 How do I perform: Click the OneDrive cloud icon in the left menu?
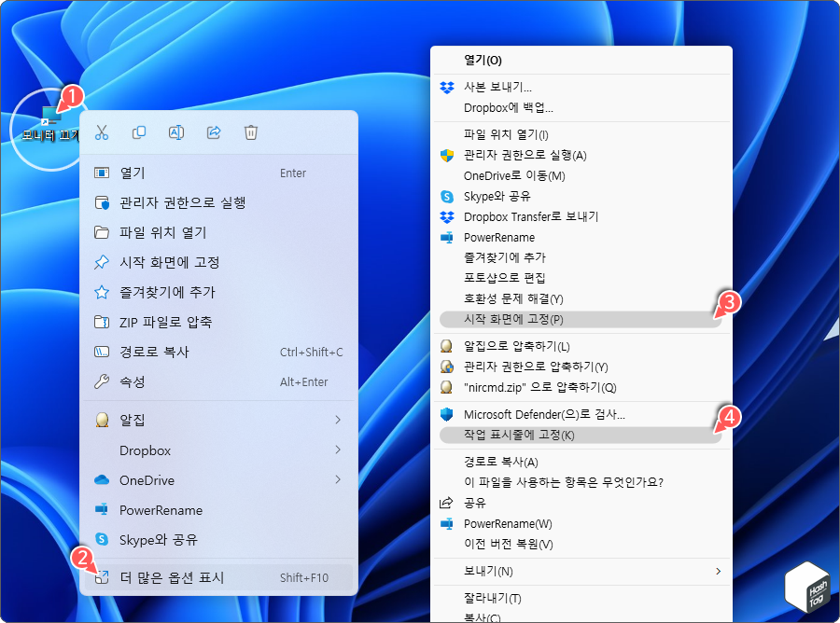(x=104, y=480)
